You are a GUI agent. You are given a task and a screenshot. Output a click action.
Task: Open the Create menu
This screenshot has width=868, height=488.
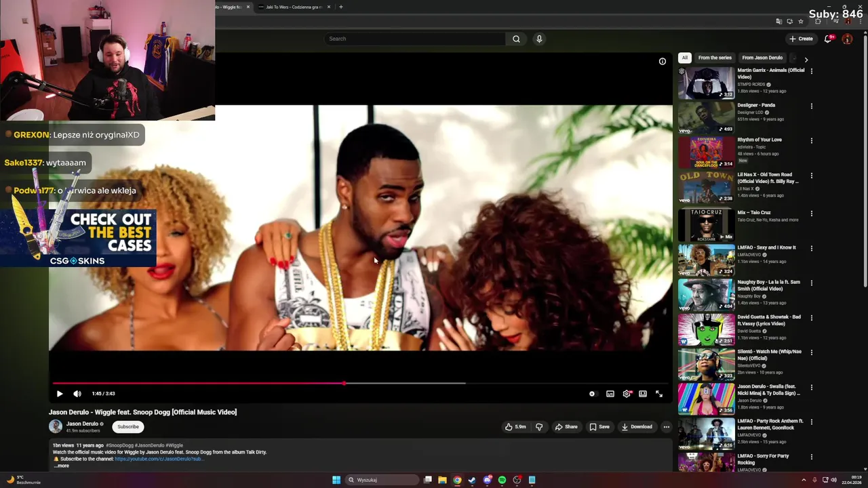(x=801, y=39)
